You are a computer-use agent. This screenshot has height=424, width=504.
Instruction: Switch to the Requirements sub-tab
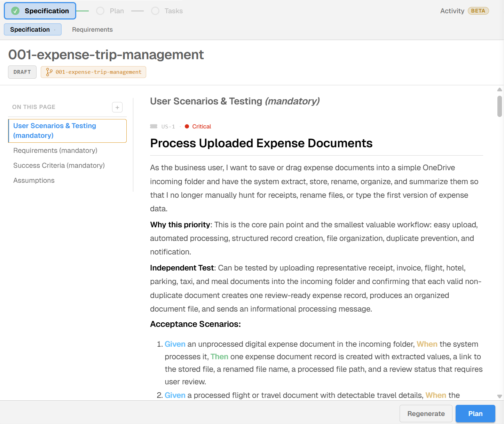click(x=92, y=30)
